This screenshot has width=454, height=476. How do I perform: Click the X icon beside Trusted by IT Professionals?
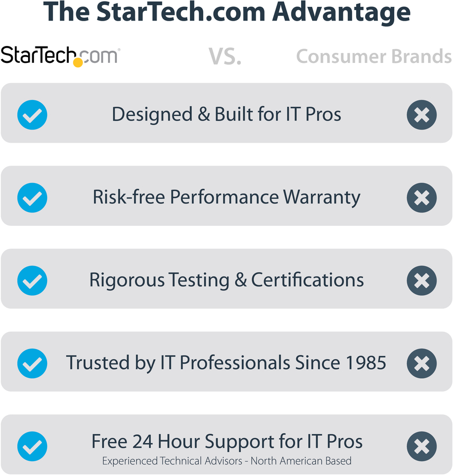coord(422,363)
